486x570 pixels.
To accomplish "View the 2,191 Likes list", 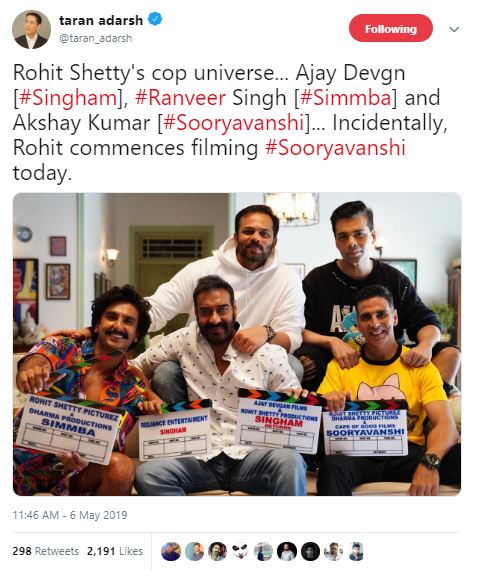I will coord(115,551).
